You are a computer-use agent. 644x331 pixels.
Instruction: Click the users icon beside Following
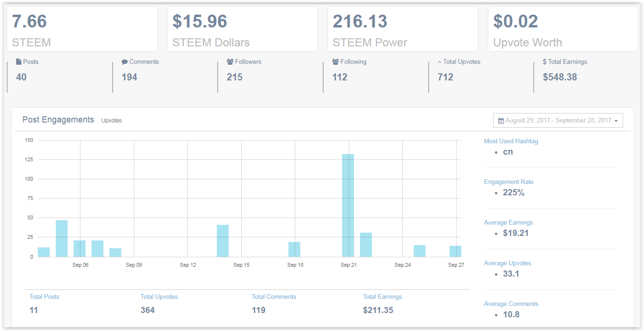(x=335, y=62)
